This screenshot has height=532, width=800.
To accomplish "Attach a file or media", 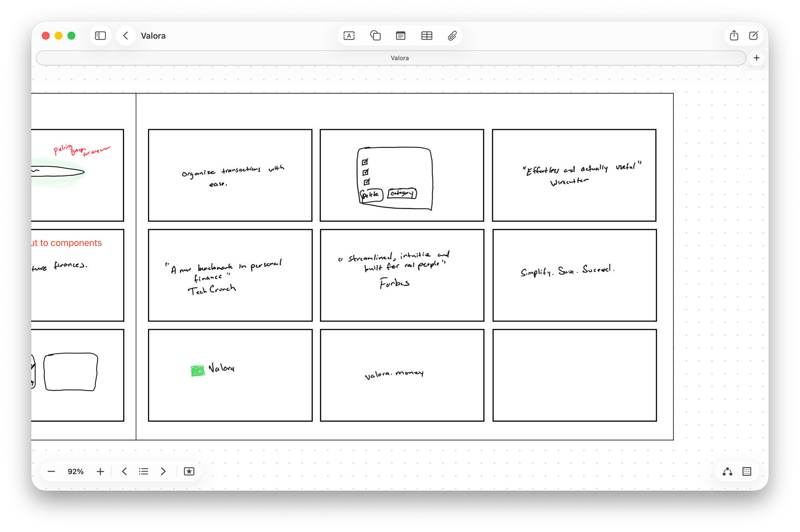I will pyautogui.click(x=452, y=36).
